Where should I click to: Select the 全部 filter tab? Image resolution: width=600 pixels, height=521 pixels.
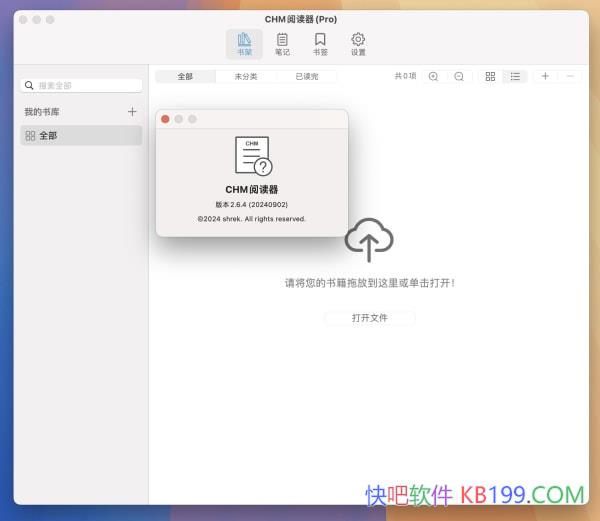tap(185, 76)
